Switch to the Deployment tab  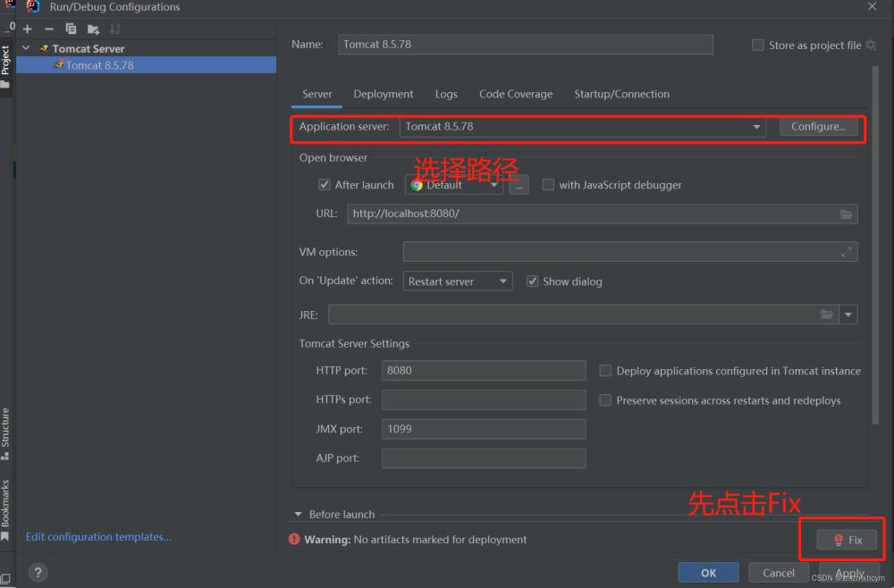[384, 94]
